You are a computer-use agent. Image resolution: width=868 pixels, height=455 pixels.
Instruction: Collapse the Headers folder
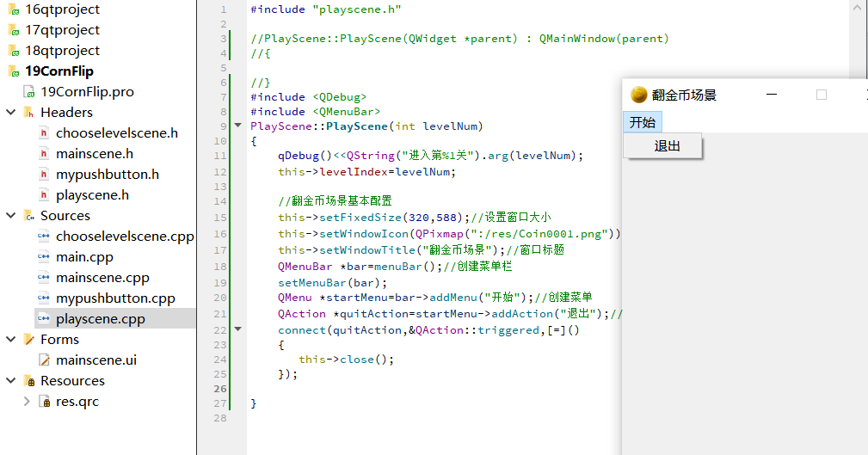[x=10, y=113]
